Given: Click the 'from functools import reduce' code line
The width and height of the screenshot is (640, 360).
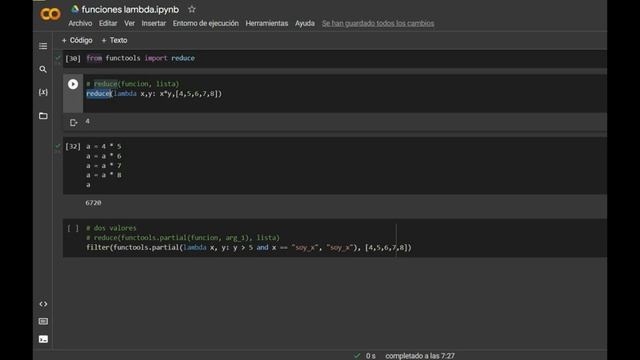Looking at the screenshot, I should tap(140, 58).
